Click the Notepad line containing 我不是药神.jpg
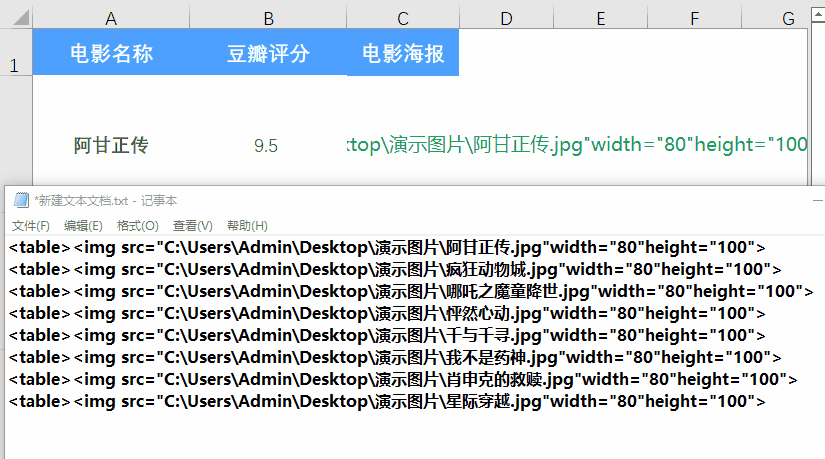Viewport: 825px width, 459px height. [x=395, y=357]
